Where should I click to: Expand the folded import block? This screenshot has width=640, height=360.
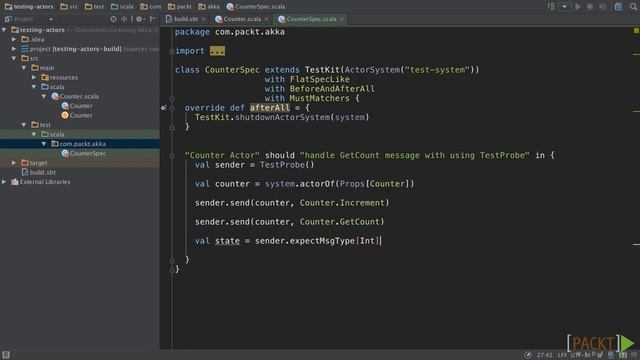pyautogui.click(x=217, y=51)
